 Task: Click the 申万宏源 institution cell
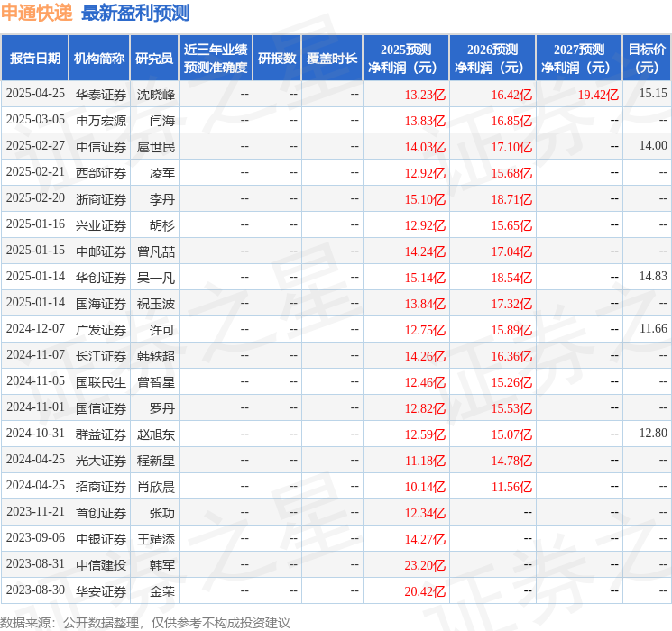[x=101, y=121]
